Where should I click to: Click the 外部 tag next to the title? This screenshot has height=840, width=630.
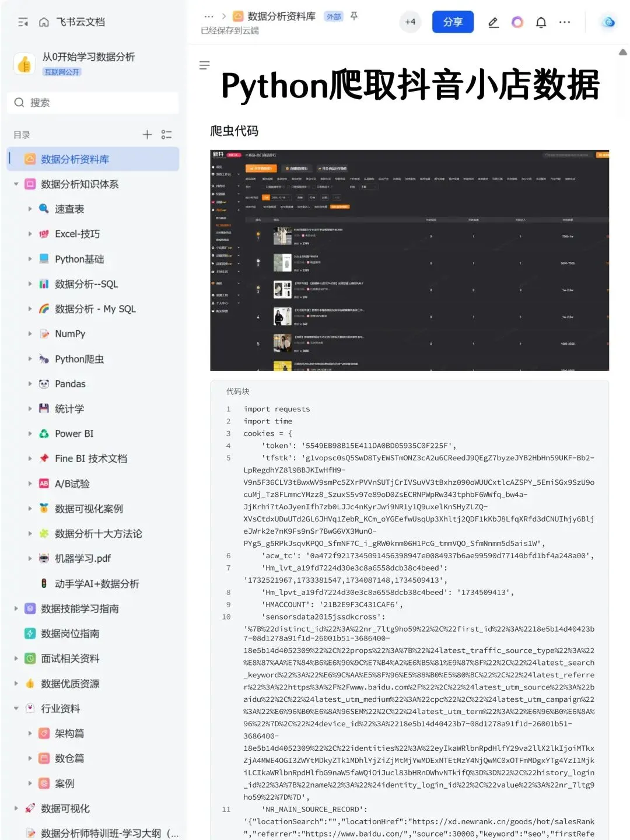(334, 16)
